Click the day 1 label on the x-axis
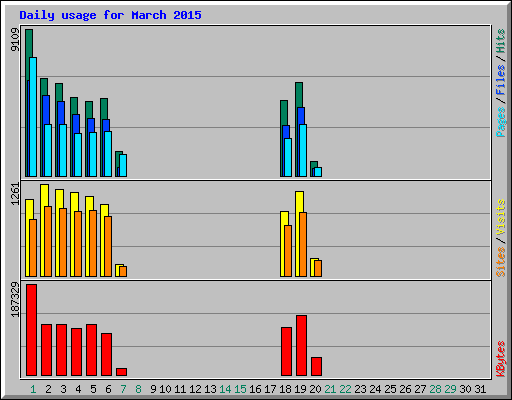The width and height of the screenshot is (512, 400). click(33, 389)
